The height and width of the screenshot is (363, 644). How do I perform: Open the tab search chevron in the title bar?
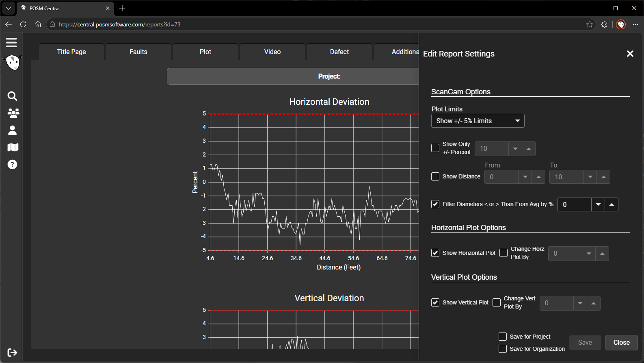(x=8, y=8)
